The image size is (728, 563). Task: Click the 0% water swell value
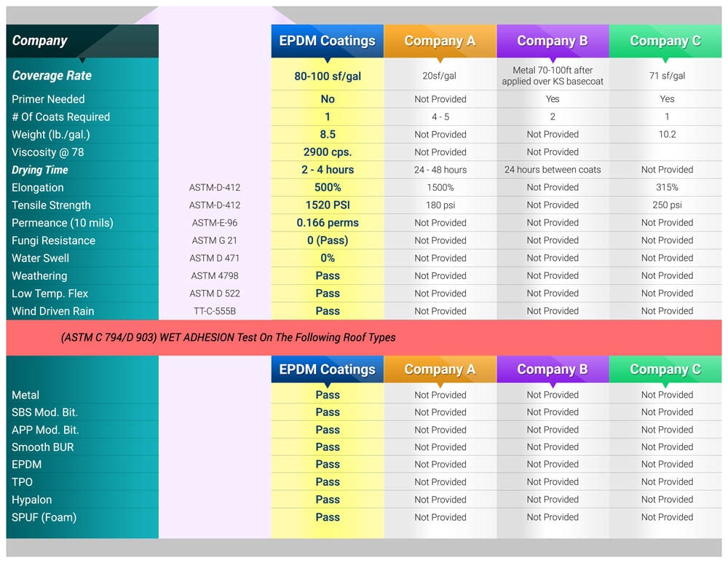[x=328, y=259]
